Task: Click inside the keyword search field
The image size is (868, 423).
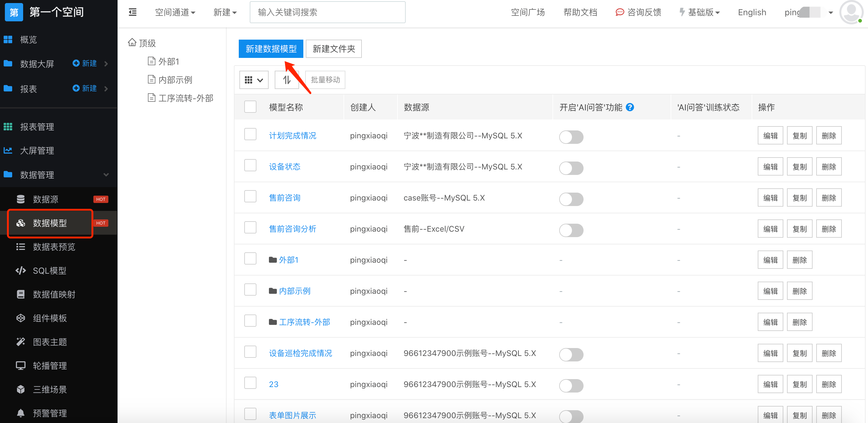Action: [x=327, y=12]
